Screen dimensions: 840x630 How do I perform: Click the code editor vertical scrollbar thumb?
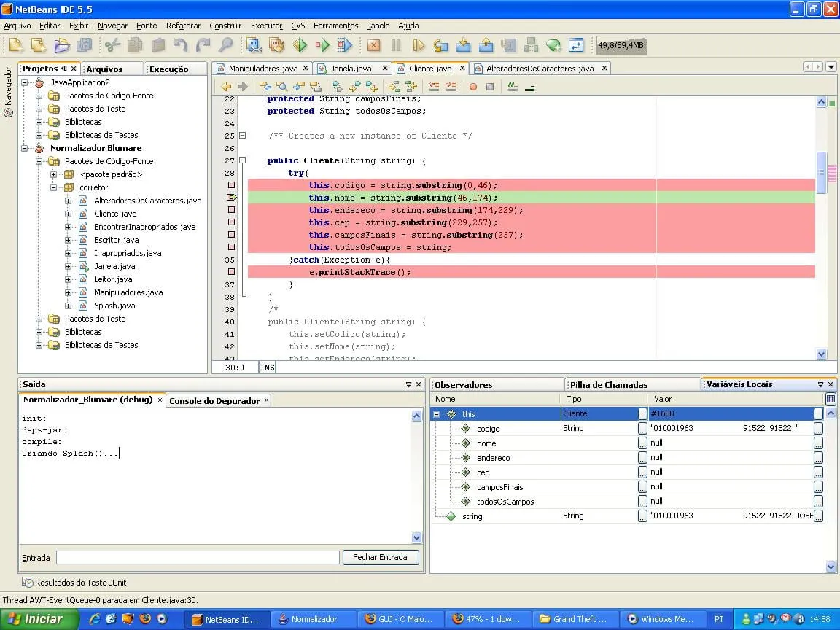tap(821, 172)
